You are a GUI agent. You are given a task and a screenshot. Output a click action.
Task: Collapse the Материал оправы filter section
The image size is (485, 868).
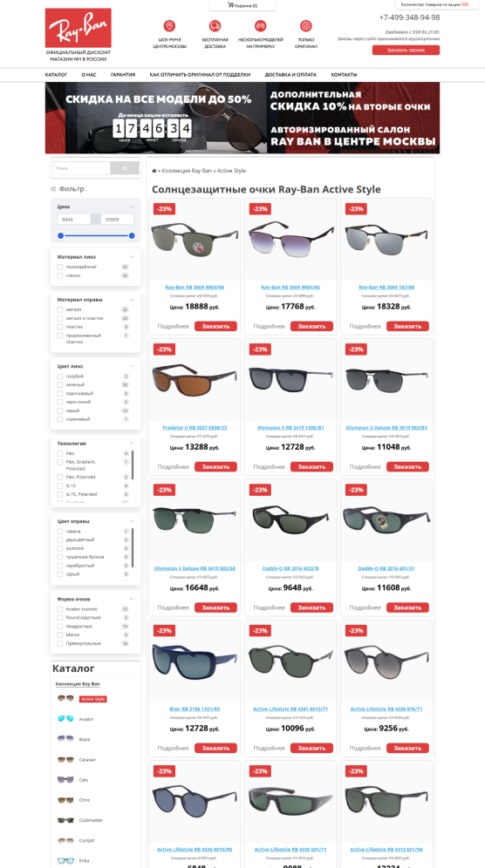pos(132,300)
